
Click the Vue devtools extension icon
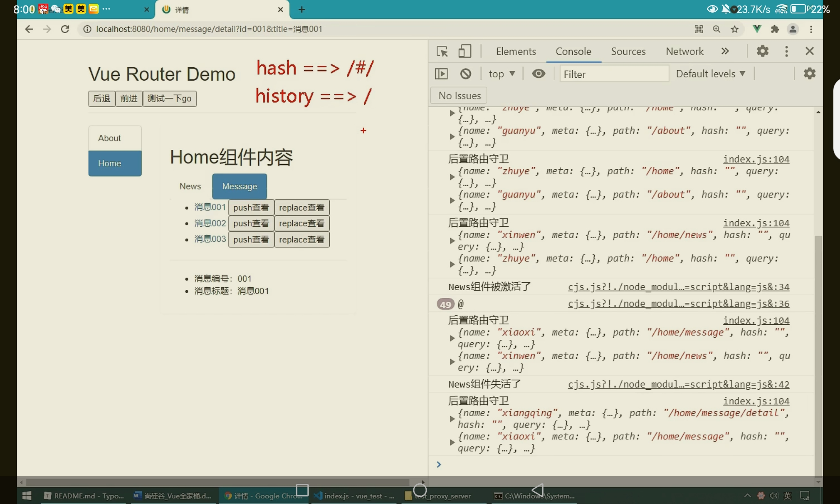tap(757, 29)
